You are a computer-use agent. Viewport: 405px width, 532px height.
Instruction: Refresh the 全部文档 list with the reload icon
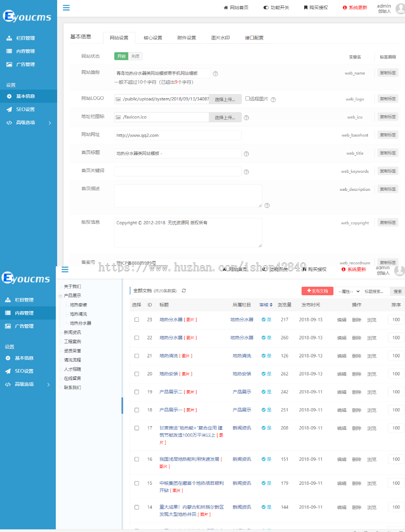184,291
